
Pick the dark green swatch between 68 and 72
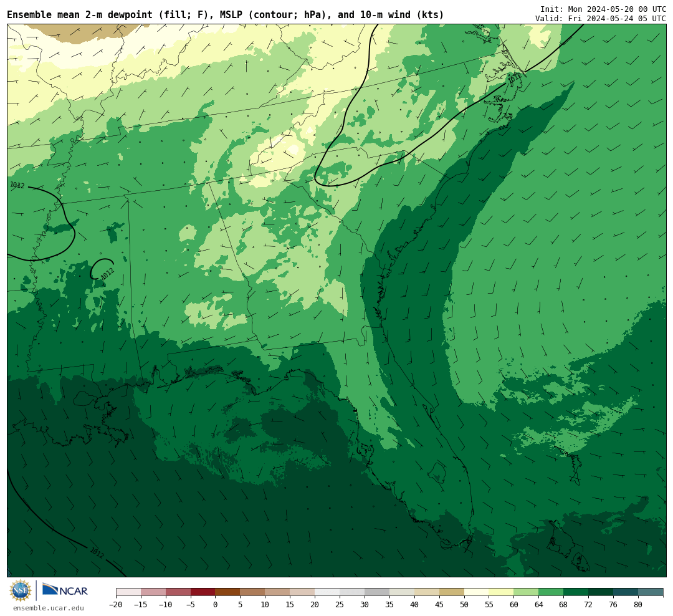tap(576, 592)
